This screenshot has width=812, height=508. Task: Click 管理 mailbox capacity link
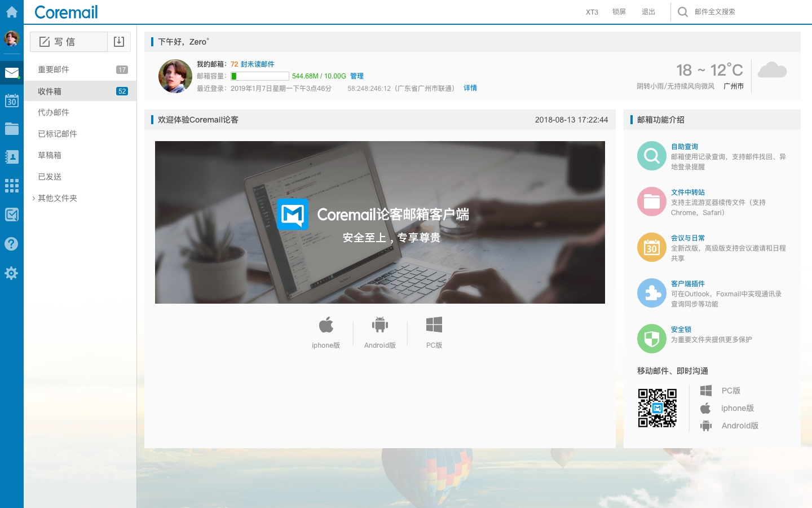point(357,76)
